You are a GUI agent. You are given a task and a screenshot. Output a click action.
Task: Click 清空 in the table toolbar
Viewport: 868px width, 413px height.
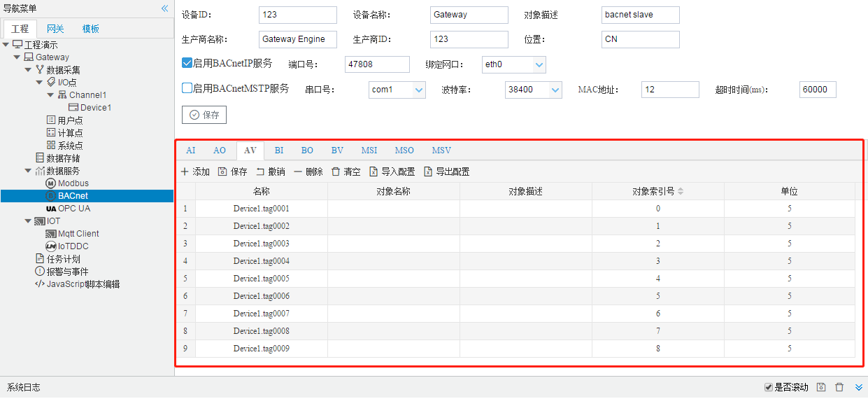click(346, 171)
